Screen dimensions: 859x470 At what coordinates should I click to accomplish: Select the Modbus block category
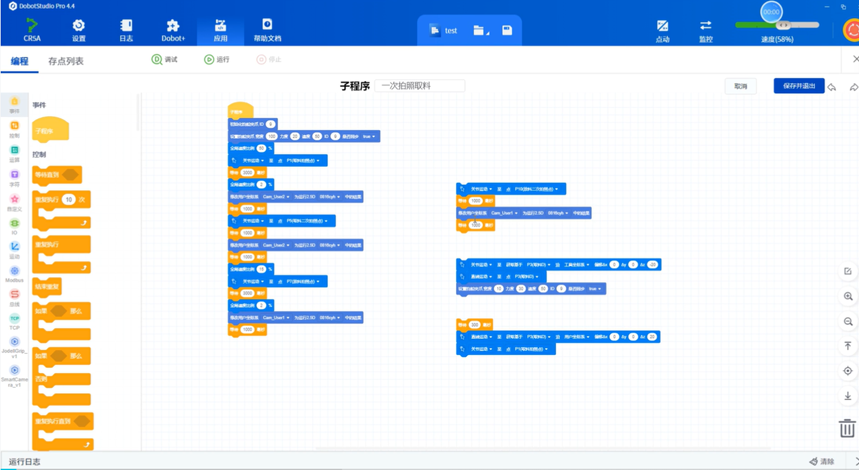(14, 274)
